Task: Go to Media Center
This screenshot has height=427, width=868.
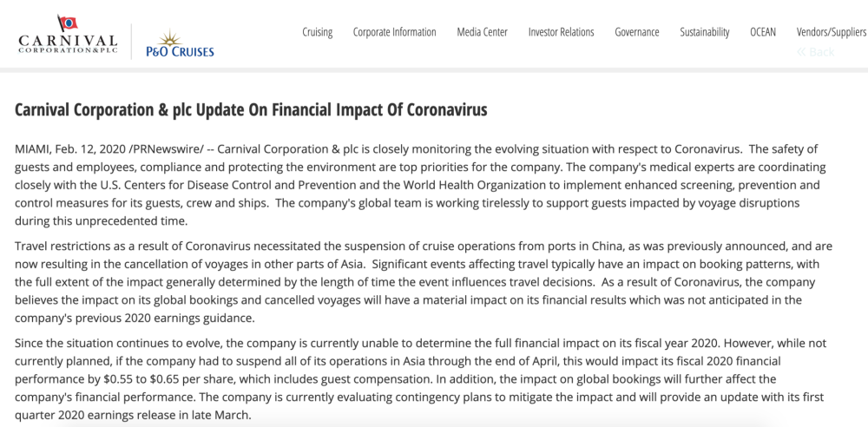Action: [x=482, y=32]
